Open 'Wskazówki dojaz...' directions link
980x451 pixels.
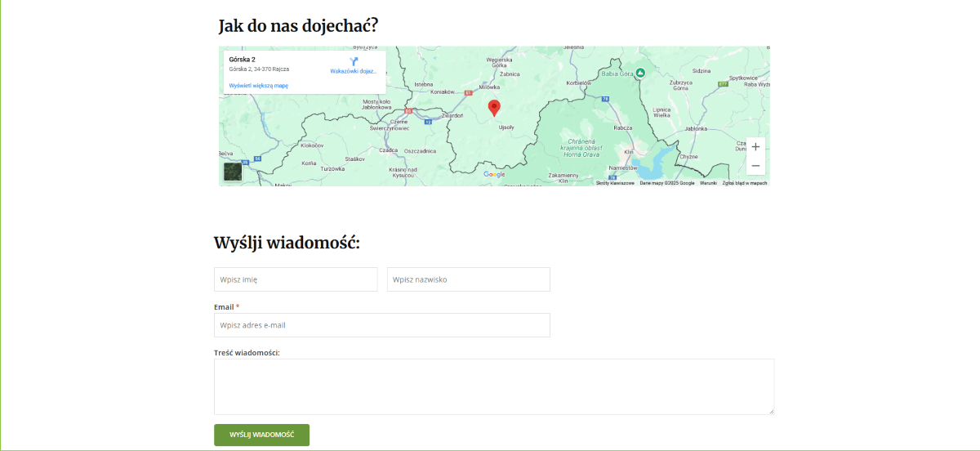tap(354, 71)
